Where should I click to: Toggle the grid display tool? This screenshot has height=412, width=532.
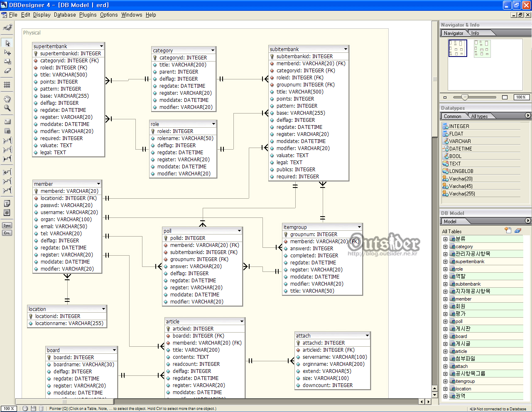pos(7,85)
